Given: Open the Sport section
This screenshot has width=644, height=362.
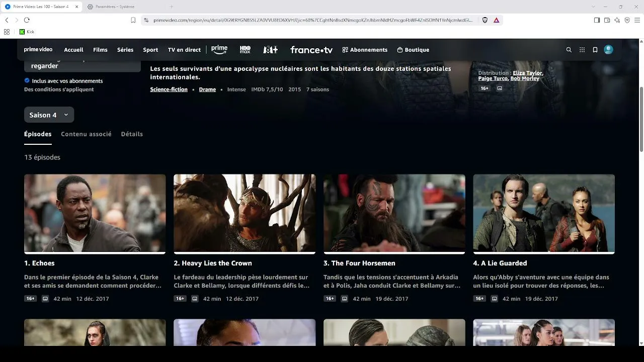Looking at the screenshot, I should pyautogui.click(x=150, y=50).
